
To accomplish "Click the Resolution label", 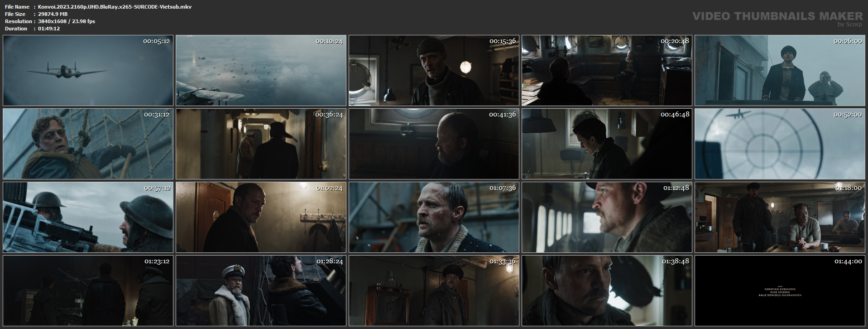I will pos(19,21).
